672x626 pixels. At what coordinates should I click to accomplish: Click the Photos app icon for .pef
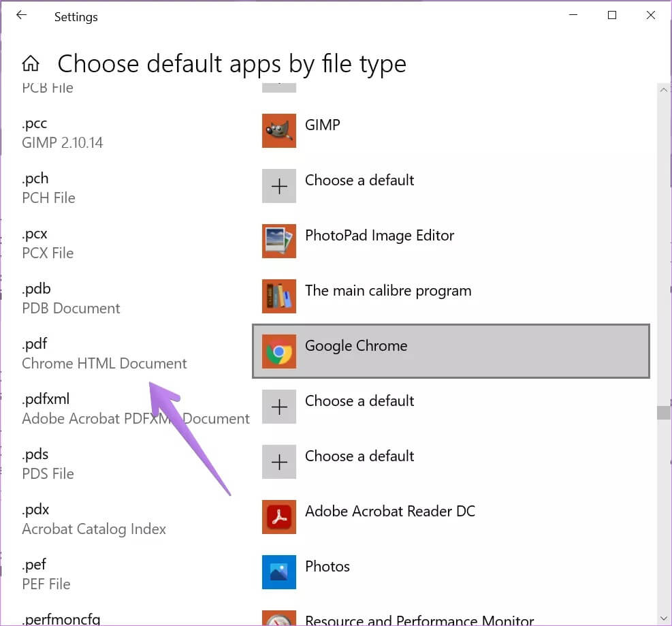pyautogui.click(x=279, y=572)
